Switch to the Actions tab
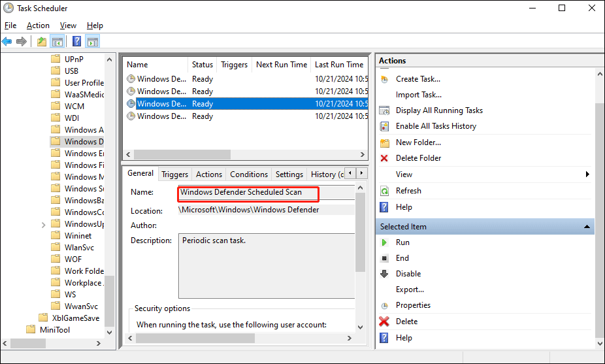 point(208,174)
